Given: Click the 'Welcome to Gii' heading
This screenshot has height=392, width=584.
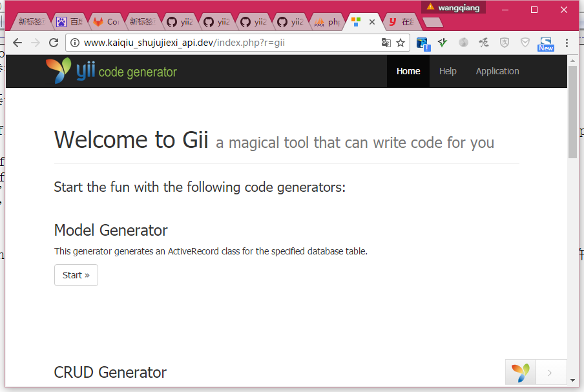Looking at the screenshot, I should pyautogui.click(x=131, y=140).
